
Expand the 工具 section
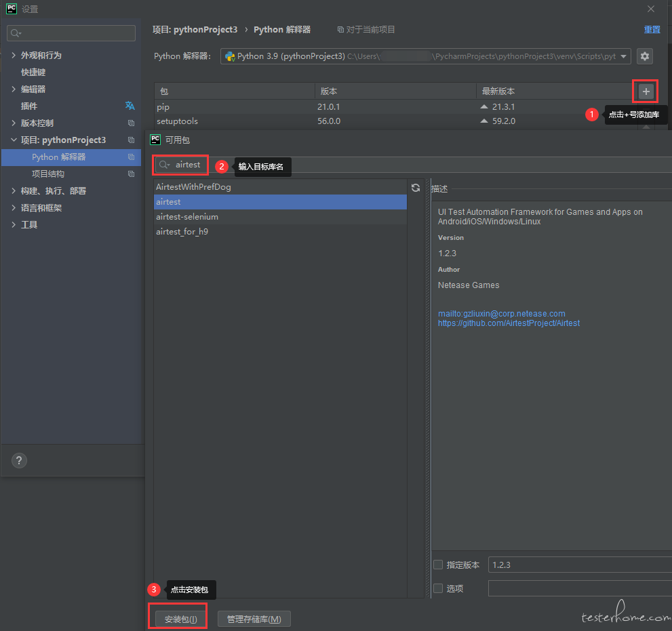click(x=14, y=224)
